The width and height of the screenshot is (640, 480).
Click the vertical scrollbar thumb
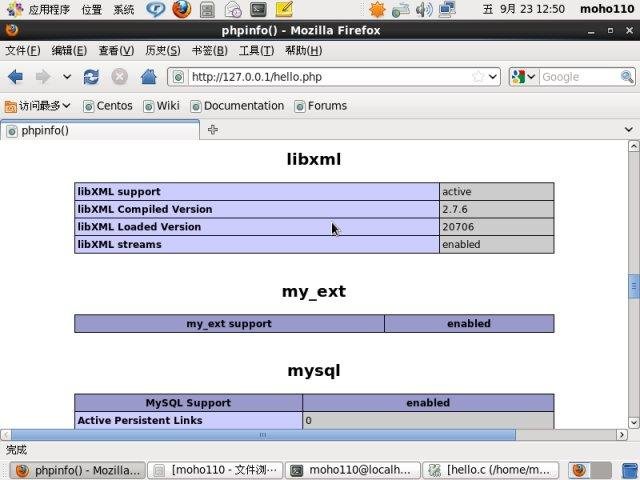633,287
